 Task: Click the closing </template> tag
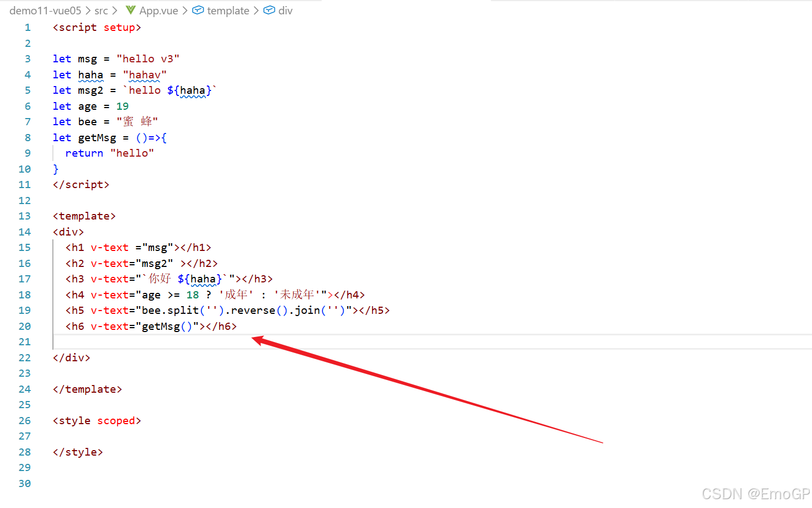(x=87, y=389)
